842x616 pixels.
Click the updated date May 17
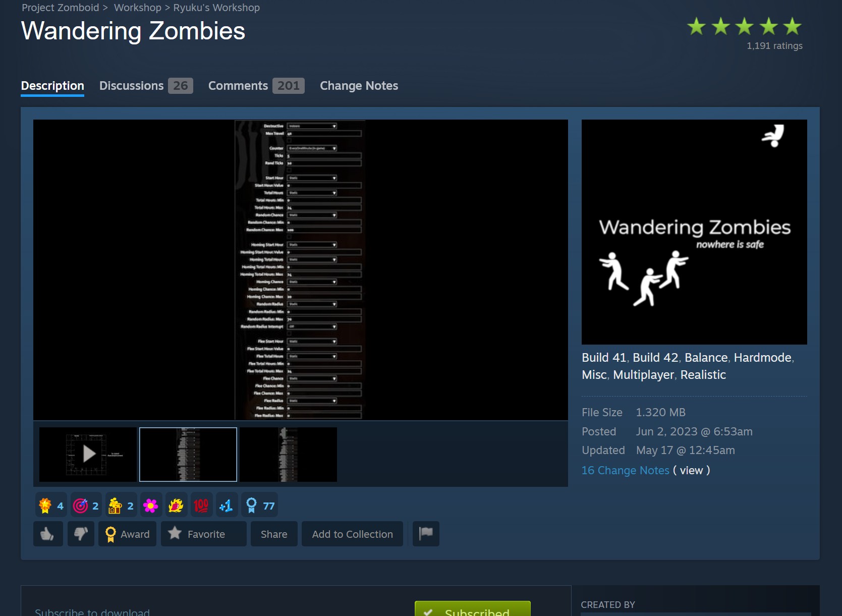685,451
